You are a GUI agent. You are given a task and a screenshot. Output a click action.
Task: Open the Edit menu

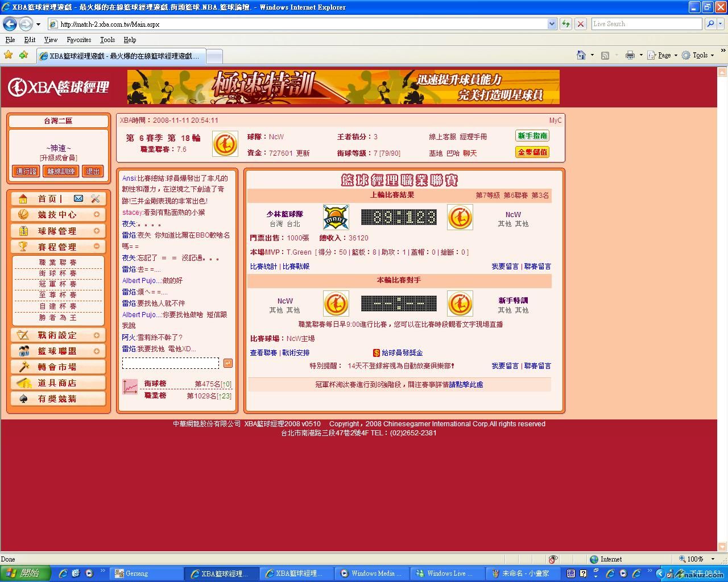[30, 40]
